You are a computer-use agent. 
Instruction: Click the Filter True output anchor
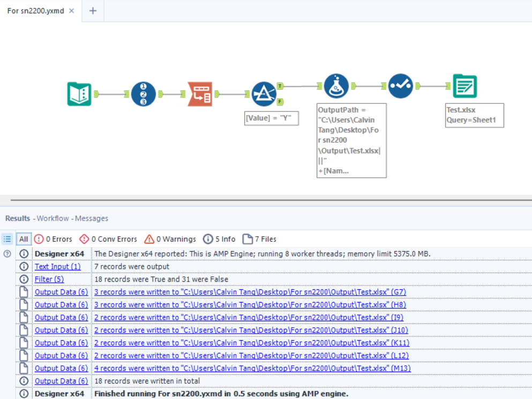(x=280, y=86)
